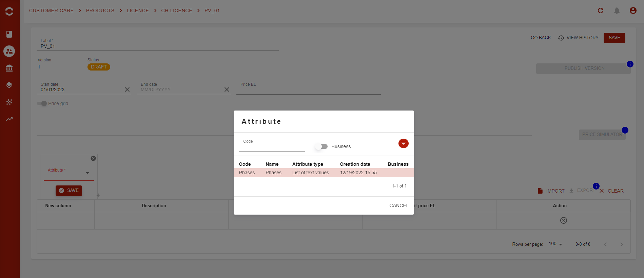
Task: Clear the Start date value
Action: click(127, 90)
